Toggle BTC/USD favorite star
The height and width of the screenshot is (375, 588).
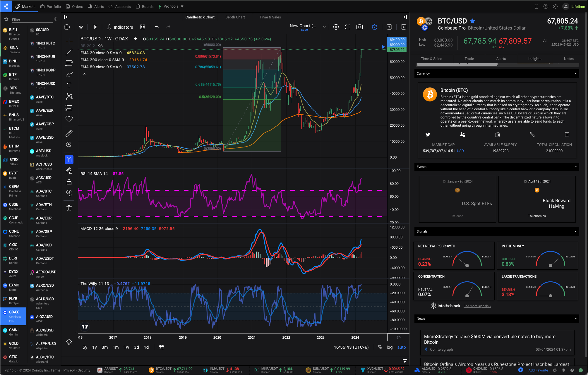tap(472, 21)
